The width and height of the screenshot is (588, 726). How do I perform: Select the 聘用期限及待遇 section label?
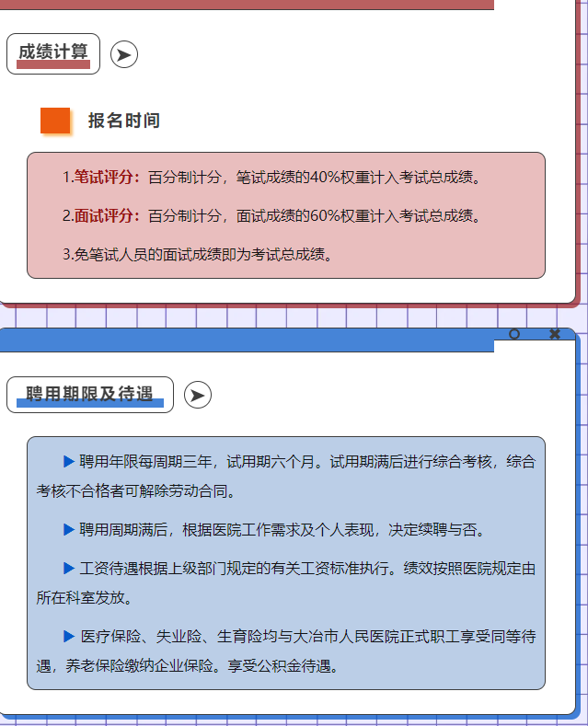[x=90, y=395]
